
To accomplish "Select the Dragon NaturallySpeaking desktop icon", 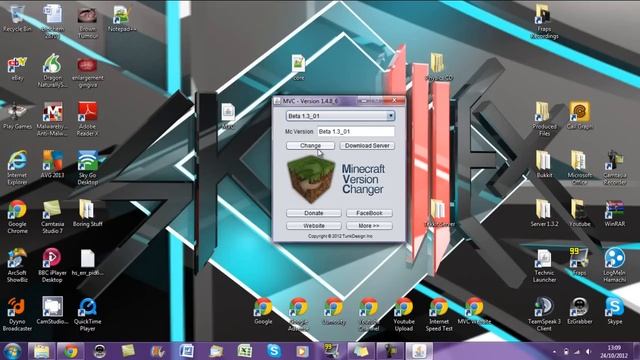I will tap(52, 70).
